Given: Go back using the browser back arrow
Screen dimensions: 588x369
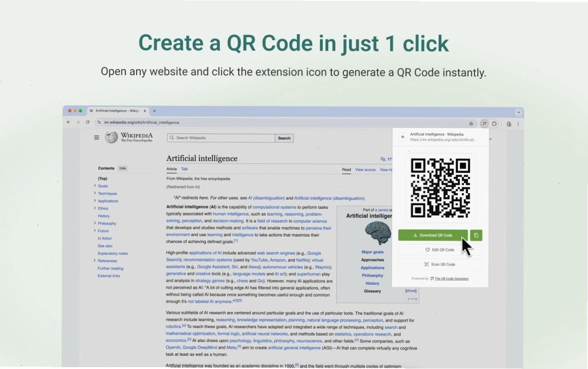Looking at the screenshot, I should point(69,122).
